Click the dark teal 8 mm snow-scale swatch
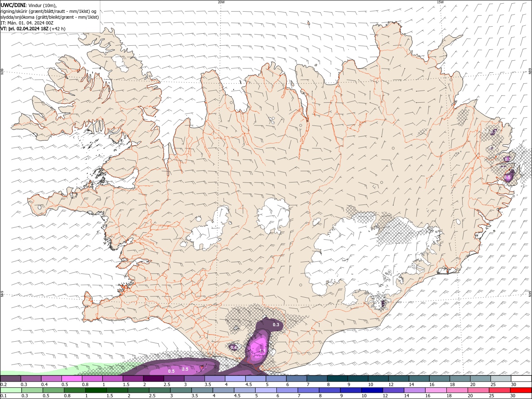This screenshot has width=532, height=399. 337,379
